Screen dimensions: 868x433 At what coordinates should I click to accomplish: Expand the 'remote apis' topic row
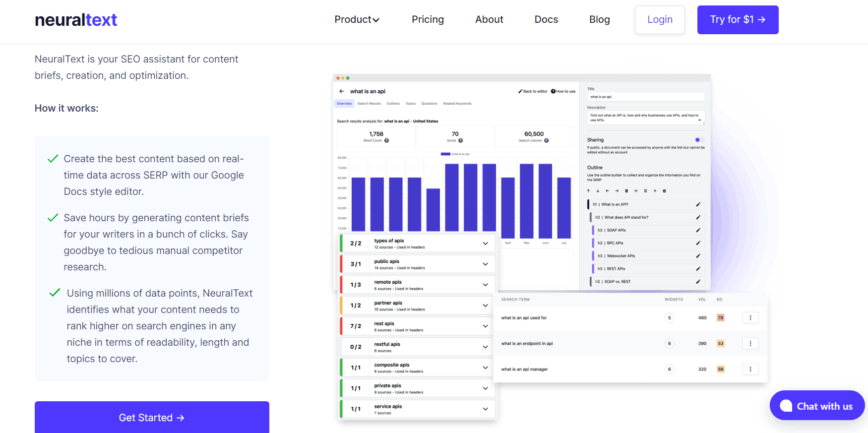(x=485, y=285)
